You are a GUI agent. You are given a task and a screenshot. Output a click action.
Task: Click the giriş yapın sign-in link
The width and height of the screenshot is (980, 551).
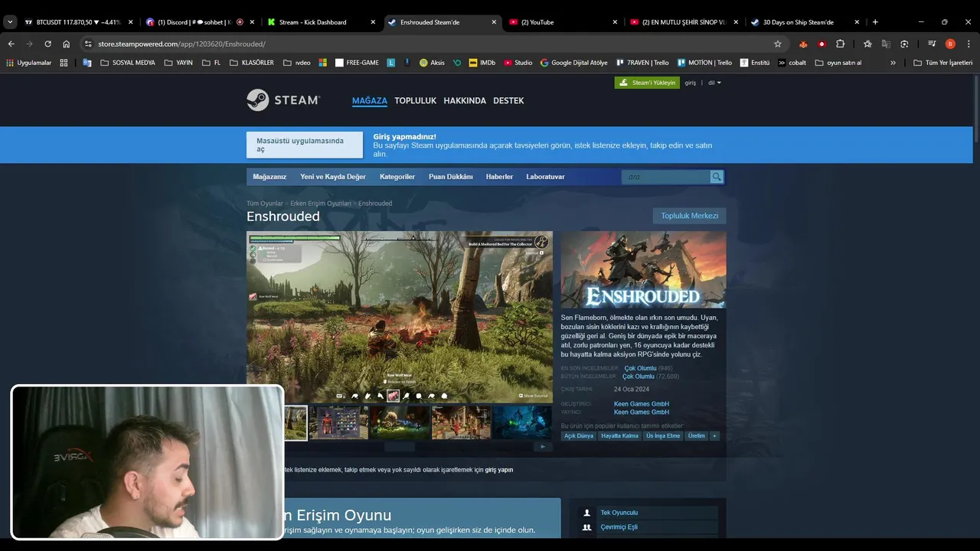499,470
